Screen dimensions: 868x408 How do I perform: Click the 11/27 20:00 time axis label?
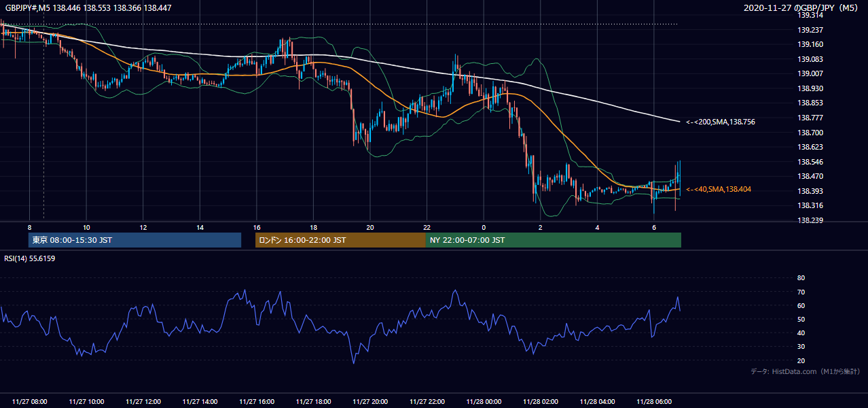[370, 402]
